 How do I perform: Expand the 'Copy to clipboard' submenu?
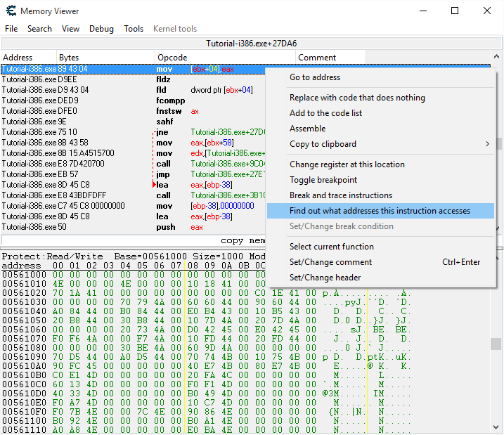click(x=323, y=144)
